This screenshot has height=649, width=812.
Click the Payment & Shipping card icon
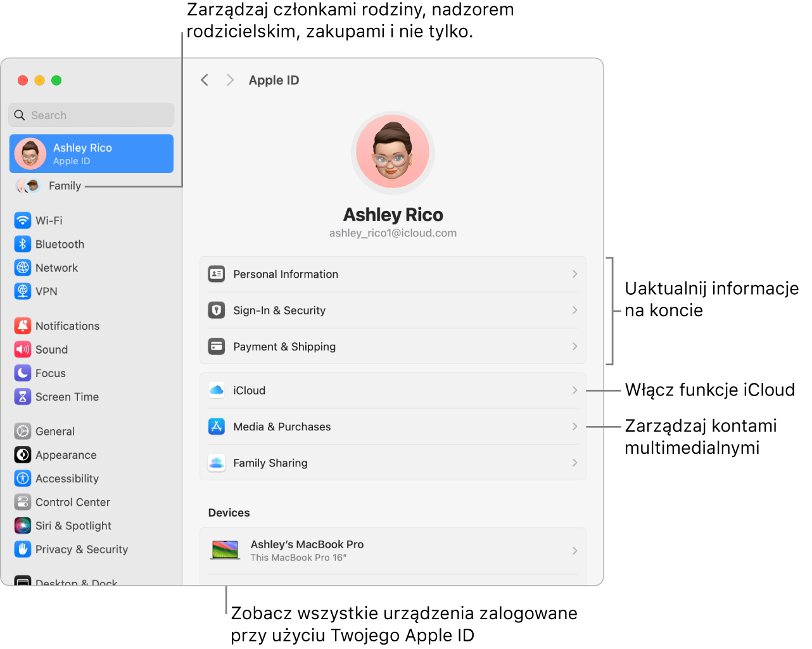[x=217, y=346]
